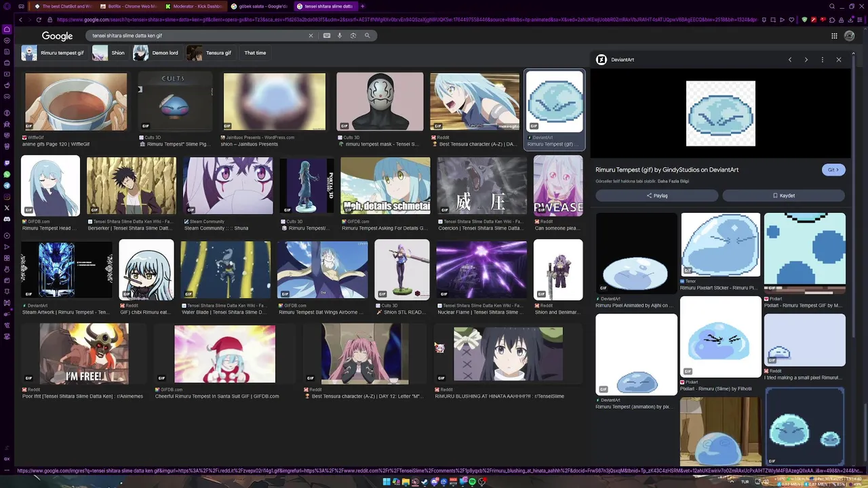Add page to bookmarks heart icon
Screen dimensions: 868x488
(x=791, y=20)
